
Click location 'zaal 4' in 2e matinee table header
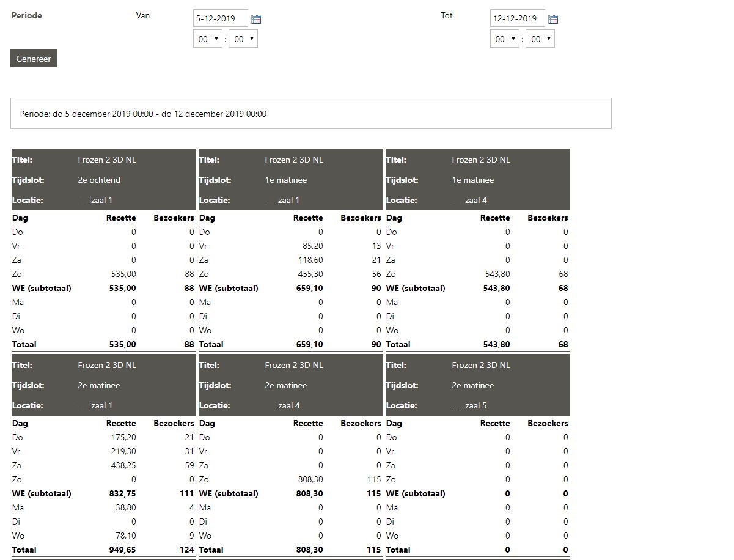point(289,405)
